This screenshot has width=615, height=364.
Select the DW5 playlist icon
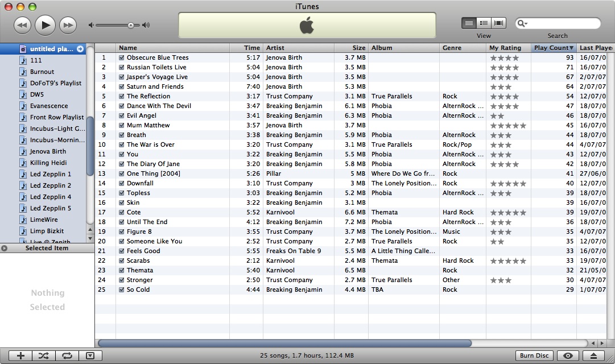[x=23, y=94]
